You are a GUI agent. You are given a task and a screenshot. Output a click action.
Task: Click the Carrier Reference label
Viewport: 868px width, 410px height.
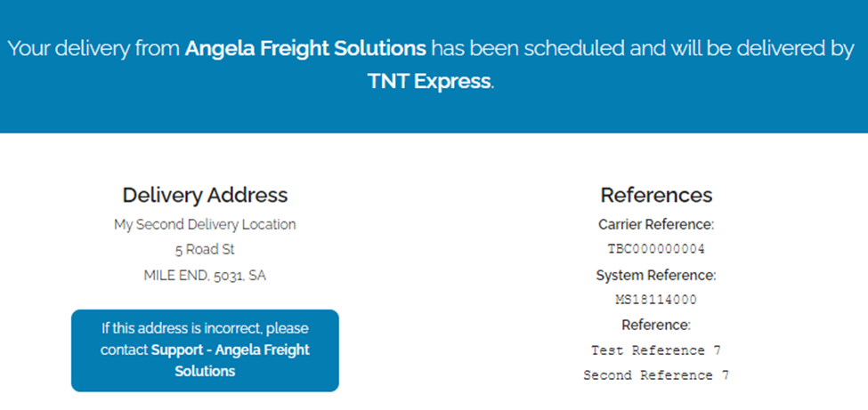point(656,225)
